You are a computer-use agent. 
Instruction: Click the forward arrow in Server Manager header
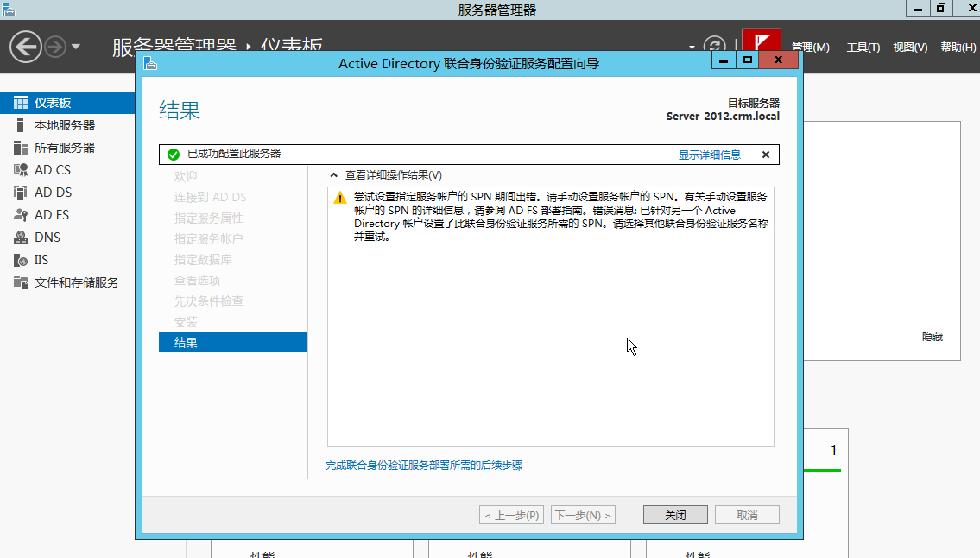(x=55, y=47)
